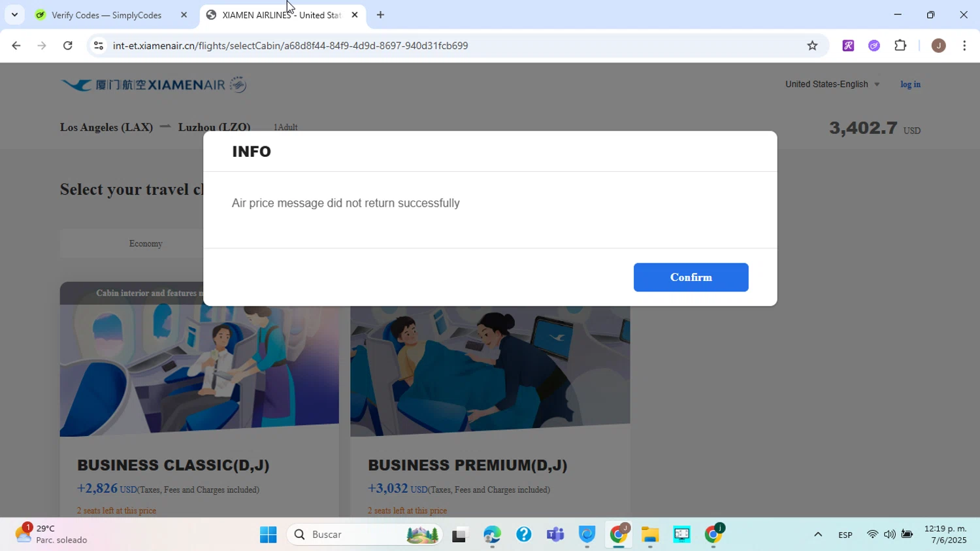This screenshot has height=551, width=980.
Task: Select BUSINESS PREMIUM(D,J) heading
Action: click(x=468, y=465)
